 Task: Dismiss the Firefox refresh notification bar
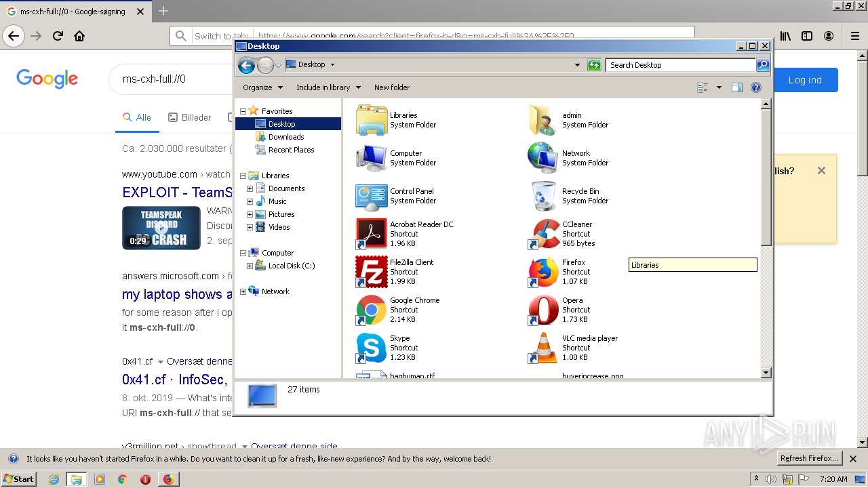[x=854, y=459]
